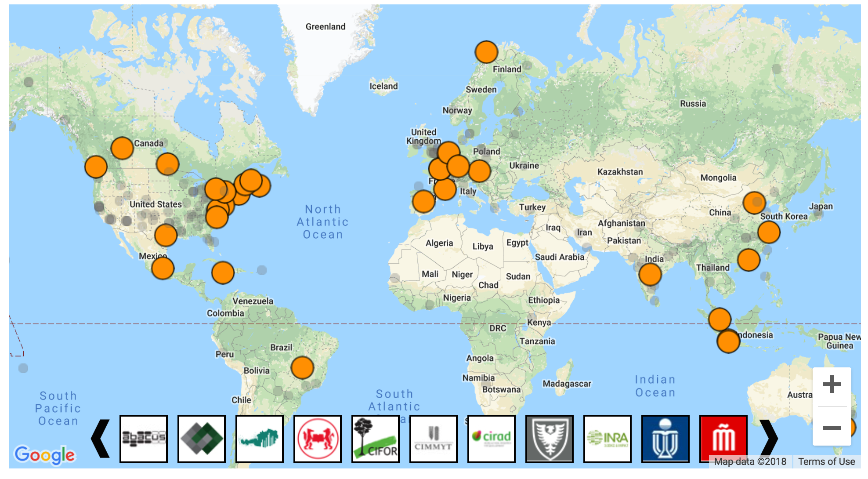Select the teal Austria map logo
The height and width of the screenshot is (479, 868).
click(260, 439)
